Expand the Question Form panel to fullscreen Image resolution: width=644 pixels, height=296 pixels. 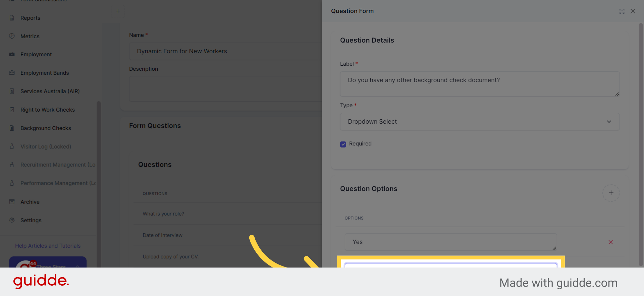tap(622, 11)
